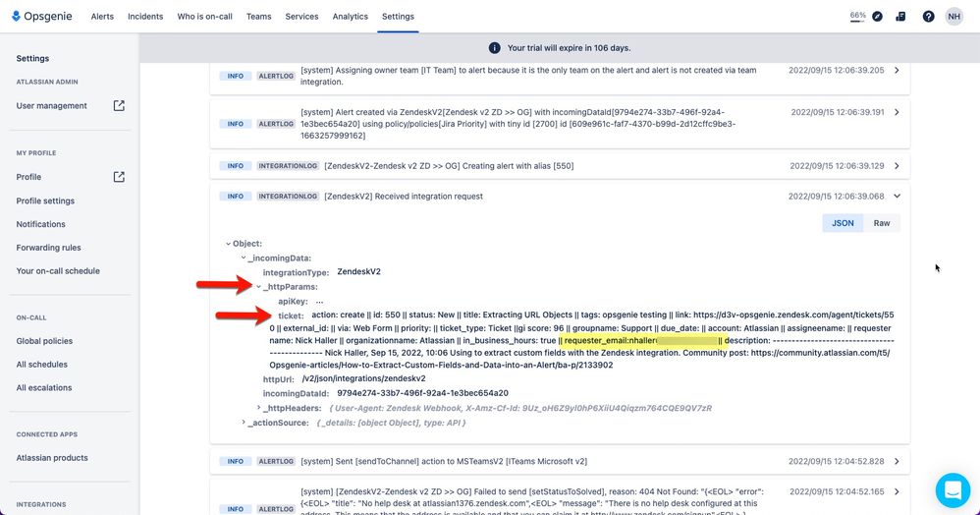The image size is (980, 515).
Task: Switch to JSON view
Action: [843, 223]
